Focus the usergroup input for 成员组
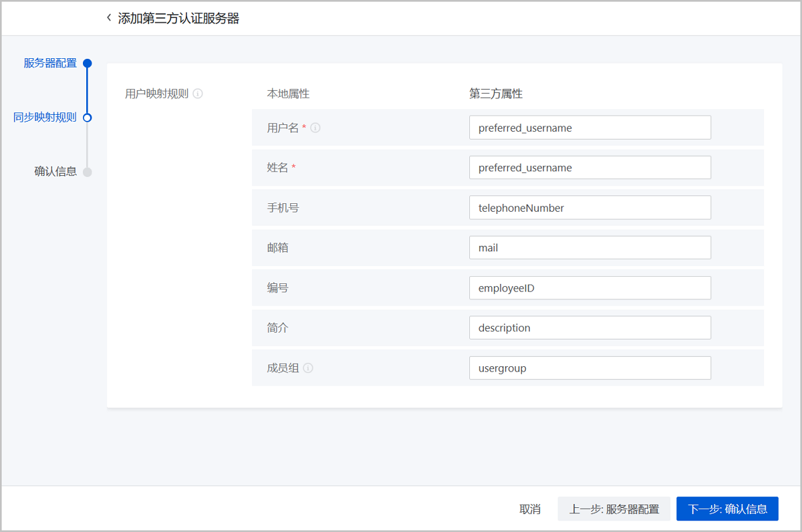Viewport: 802px width, 532px height. click(590, 368)
